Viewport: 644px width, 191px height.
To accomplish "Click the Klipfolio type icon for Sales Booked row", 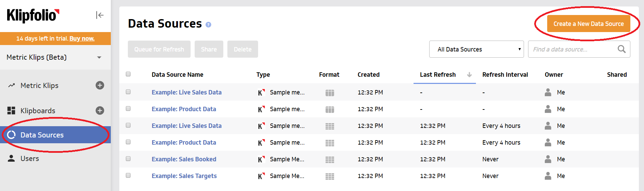I will [x=261, y=159].
